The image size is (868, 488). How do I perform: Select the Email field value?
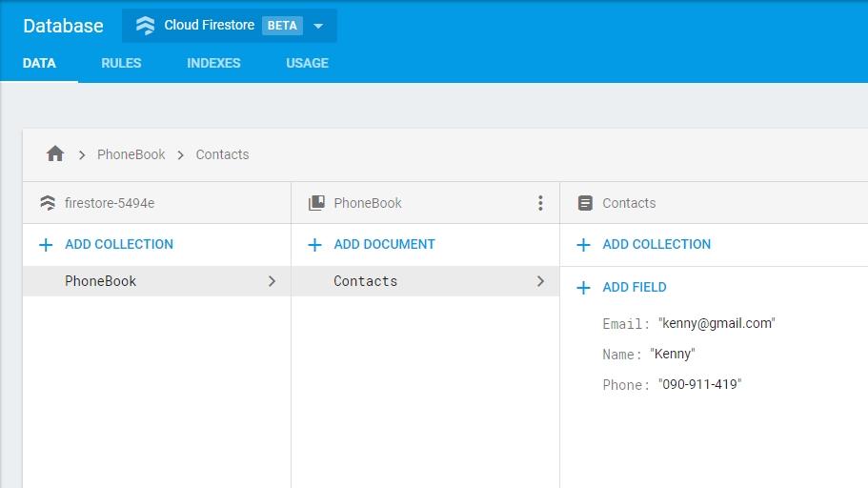[717, 323]
